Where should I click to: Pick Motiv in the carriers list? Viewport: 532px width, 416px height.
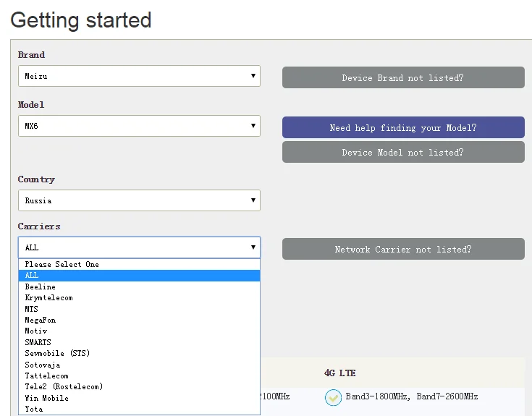click(x=139, y=331)
